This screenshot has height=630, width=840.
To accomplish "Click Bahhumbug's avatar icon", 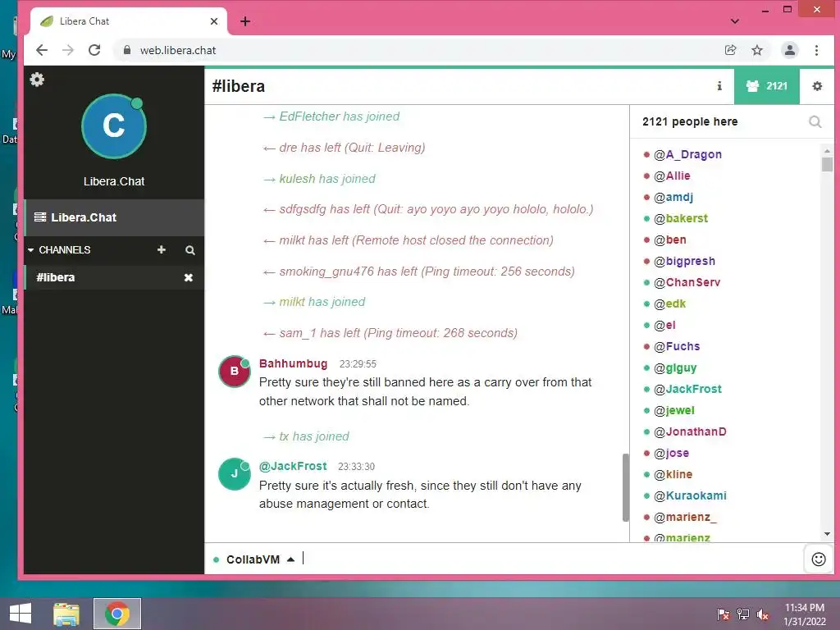I will (234, 371).
